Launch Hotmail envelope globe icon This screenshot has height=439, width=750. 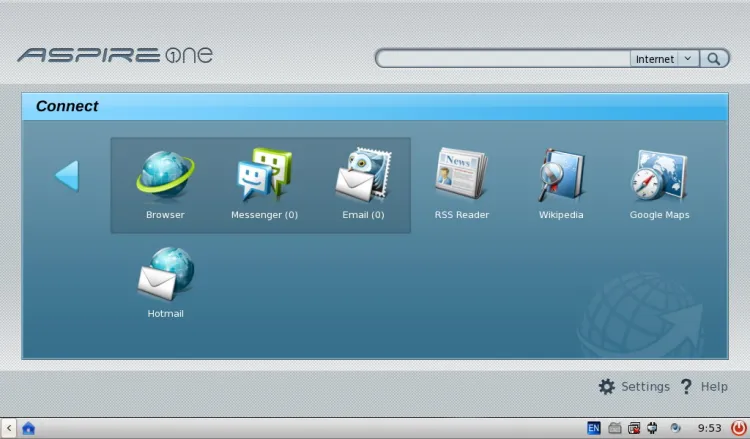[165, 283]
